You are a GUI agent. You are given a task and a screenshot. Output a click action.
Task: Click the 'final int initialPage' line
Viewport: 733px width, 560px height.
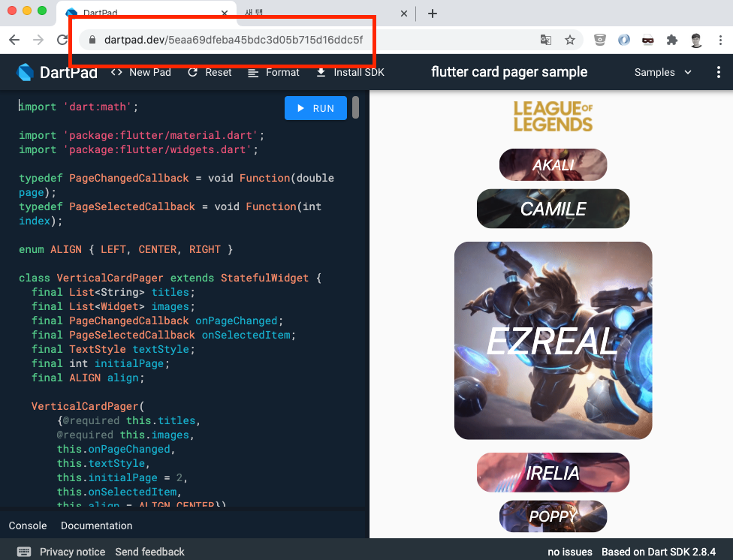[x=101, y=363]
